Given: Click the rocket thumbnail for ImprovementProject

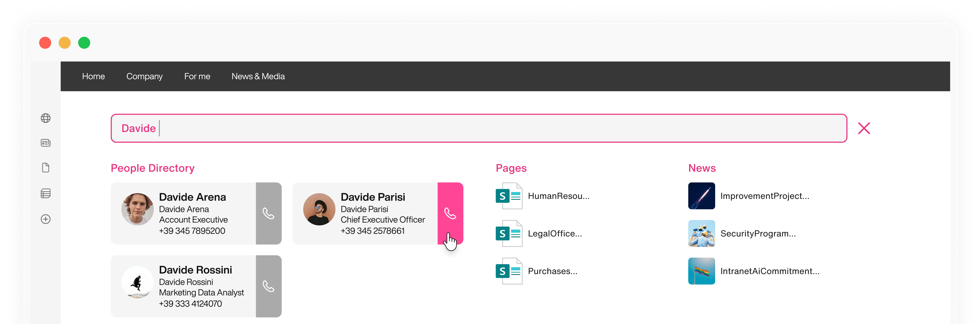Looking at the screenshot, I should [702, 196].
